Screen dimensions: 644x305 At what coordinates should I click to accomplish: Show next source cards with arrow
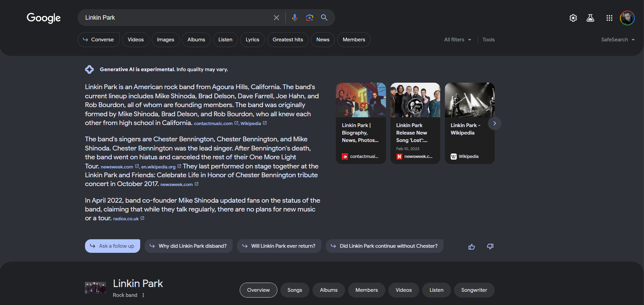pos(494,123)
